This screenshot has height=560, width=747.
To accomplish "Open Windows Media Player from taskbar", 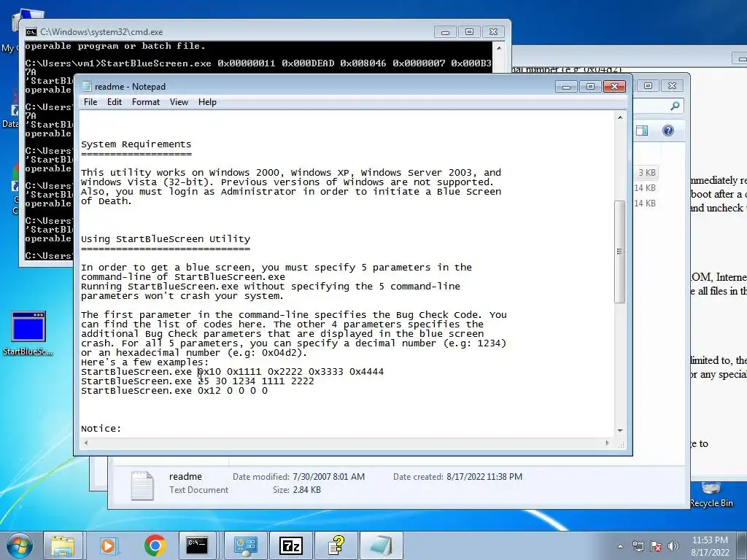I will [108, 545].
